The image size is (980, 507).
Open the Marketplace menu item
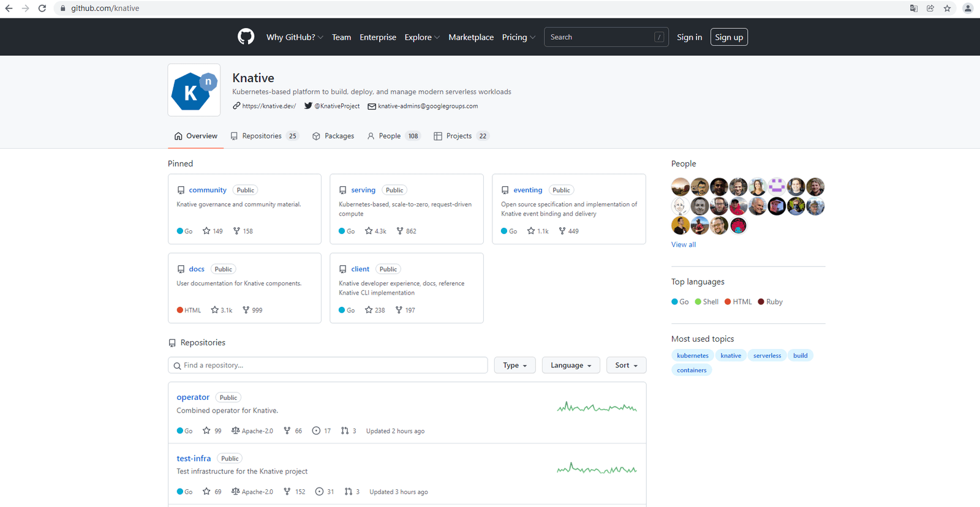(471, 37)
